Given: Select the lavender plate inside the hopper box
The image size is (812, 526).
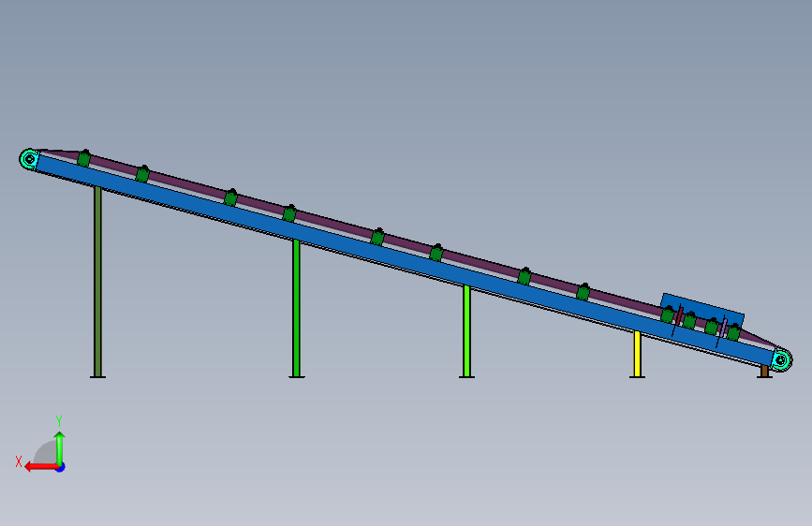Looking at the screenshot, I should 723,329.
